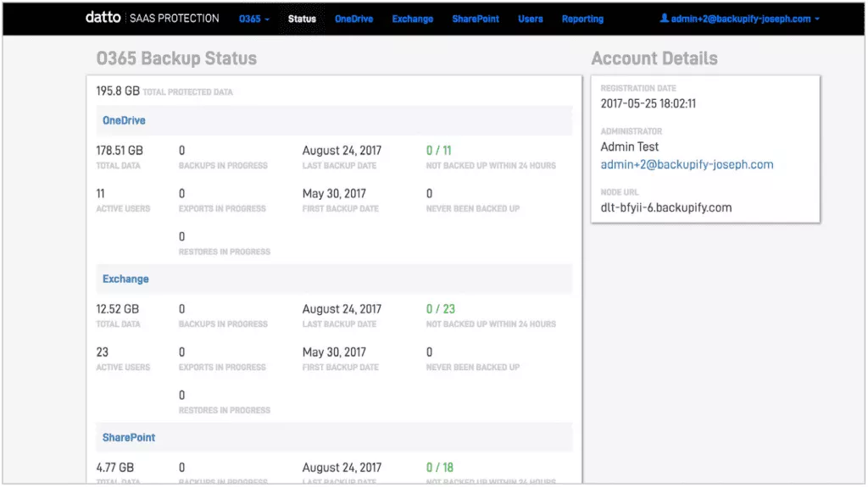Click the datto SaaS Protection logo

tap(152, 18)
